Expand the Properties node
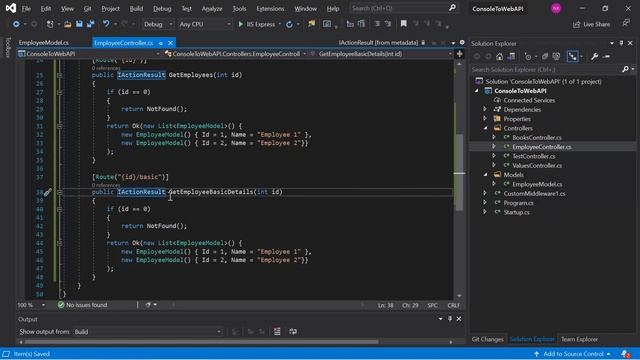 tap(485, 119)
